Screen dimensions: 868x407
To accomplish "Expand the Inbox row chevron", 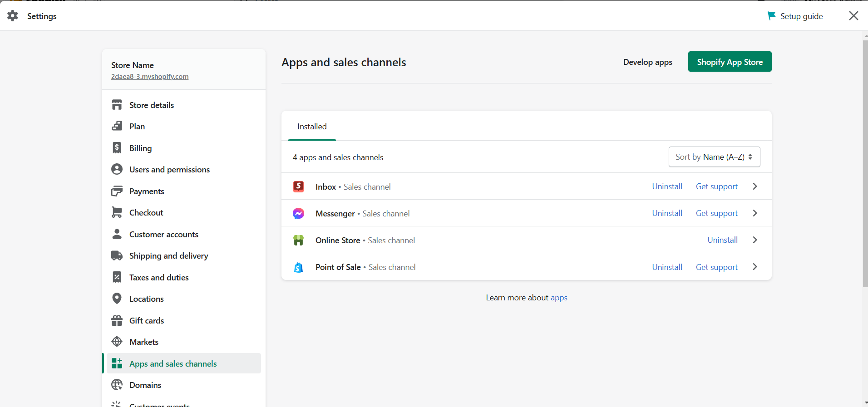I will click(x=755, y=186).
